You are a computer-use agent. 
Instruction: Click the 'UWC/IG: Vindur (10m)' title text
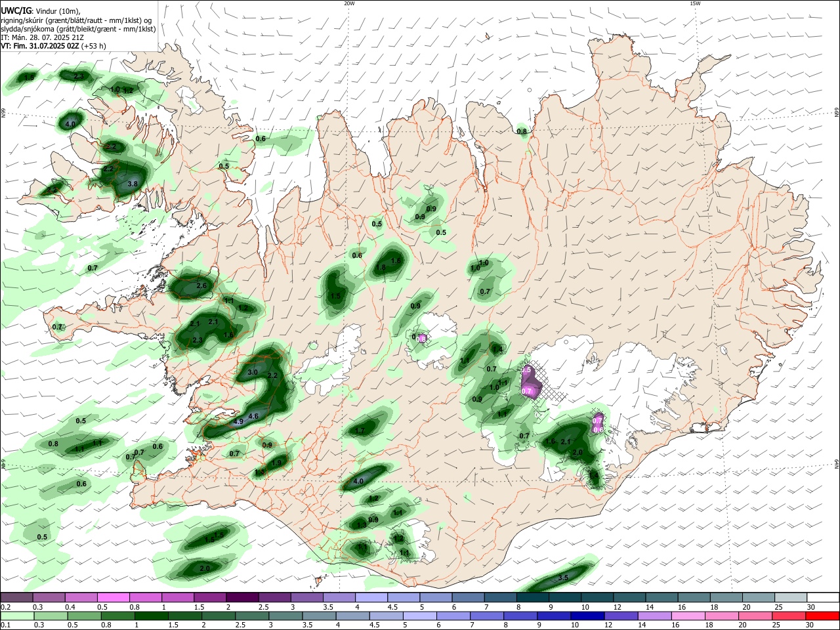tap(39, 10)
